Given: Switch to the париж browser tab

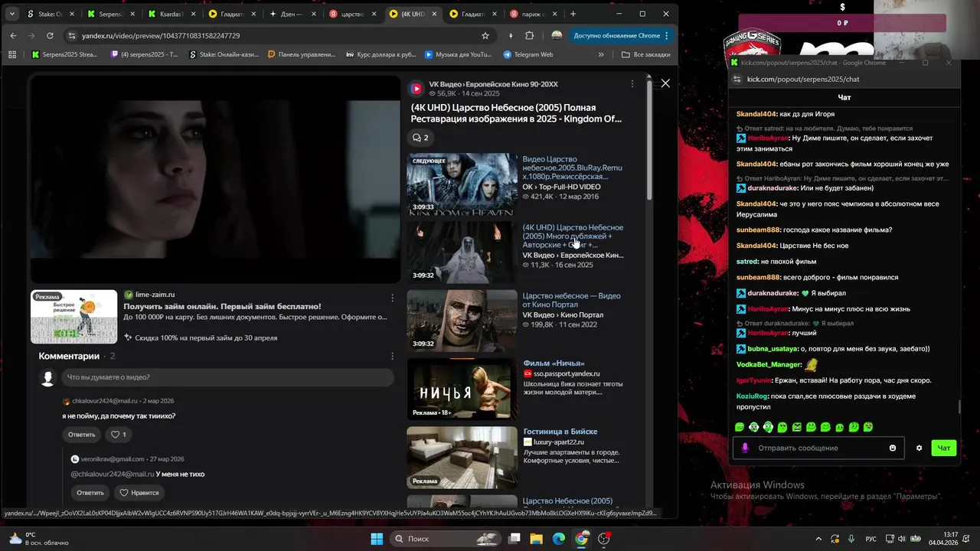Looking at the screenshot, I should [534, 14].
